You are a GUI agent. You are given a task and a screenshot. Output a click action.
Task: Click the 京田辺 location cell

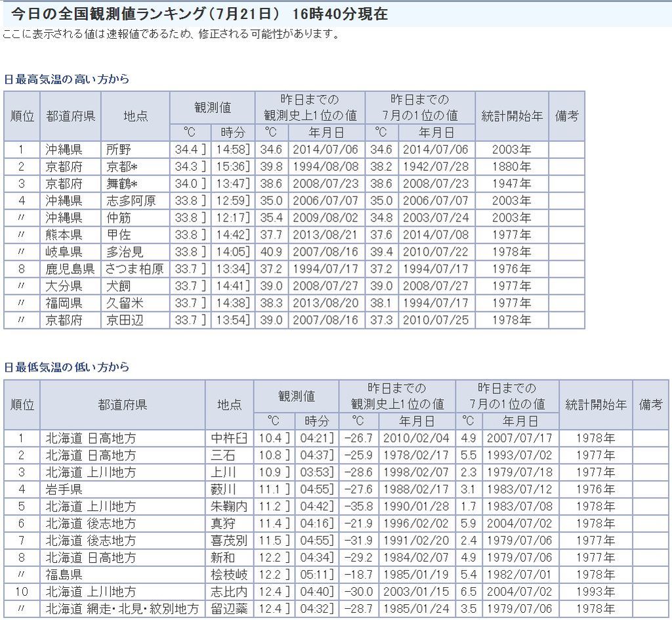pyautogui.click(x=125, y=321)
